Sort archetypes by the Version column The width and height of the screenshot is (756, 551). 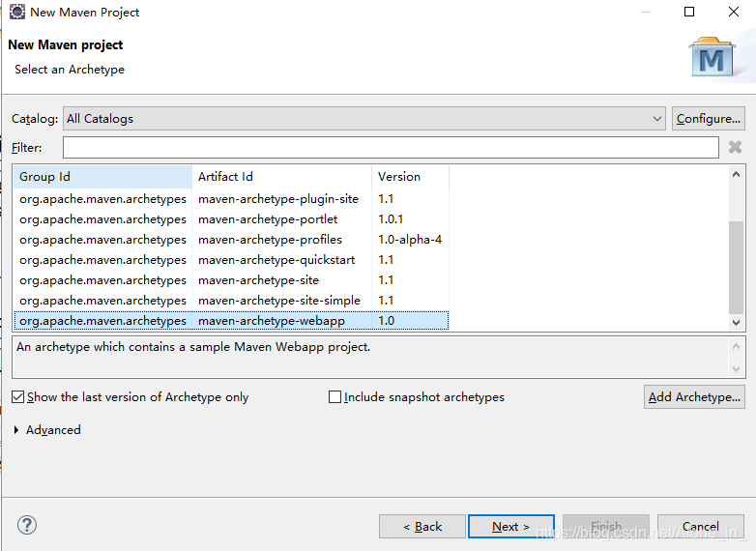410,177
